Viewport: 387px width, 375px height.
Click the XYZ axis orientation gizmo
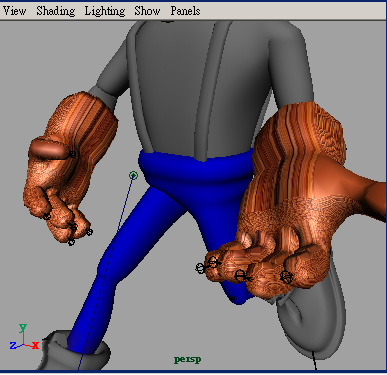[24, 337]
